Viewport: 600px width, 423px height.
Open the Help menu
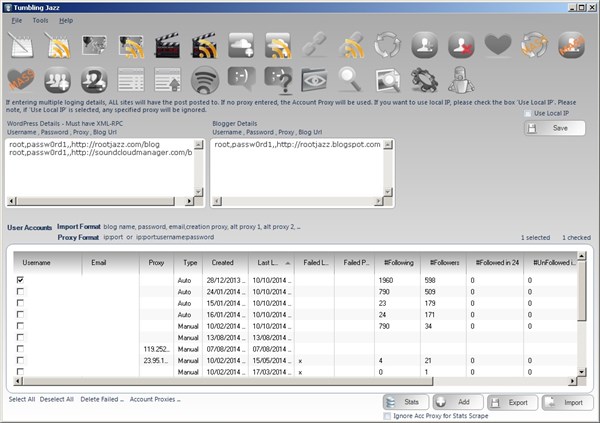coord(66,20)
